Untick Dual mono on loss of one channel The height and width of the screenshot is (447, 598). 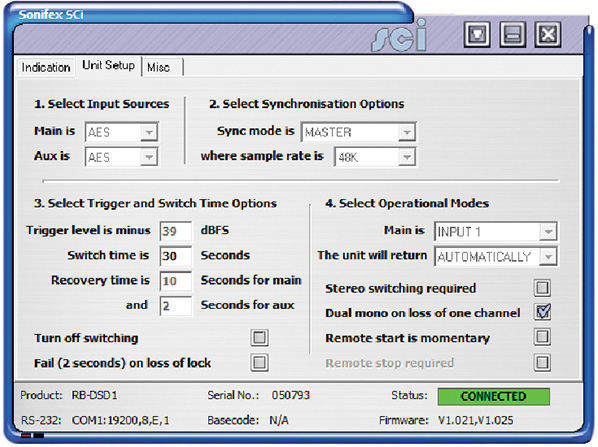tap(542, 312)
